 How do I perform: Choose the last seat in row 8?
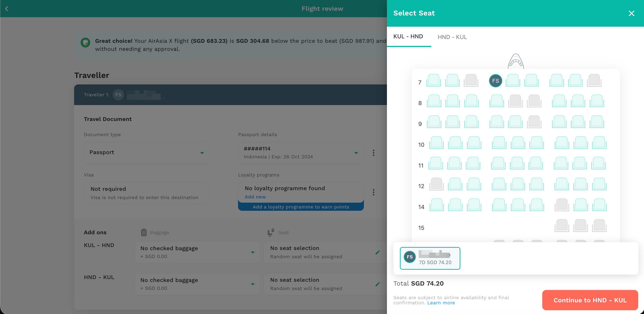tap(597, 101)
